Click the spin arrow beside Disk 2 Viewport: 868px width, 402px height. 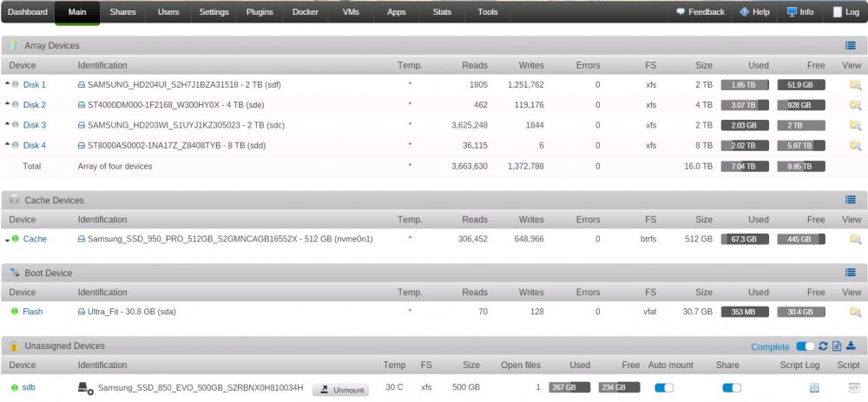click(8, 105)
